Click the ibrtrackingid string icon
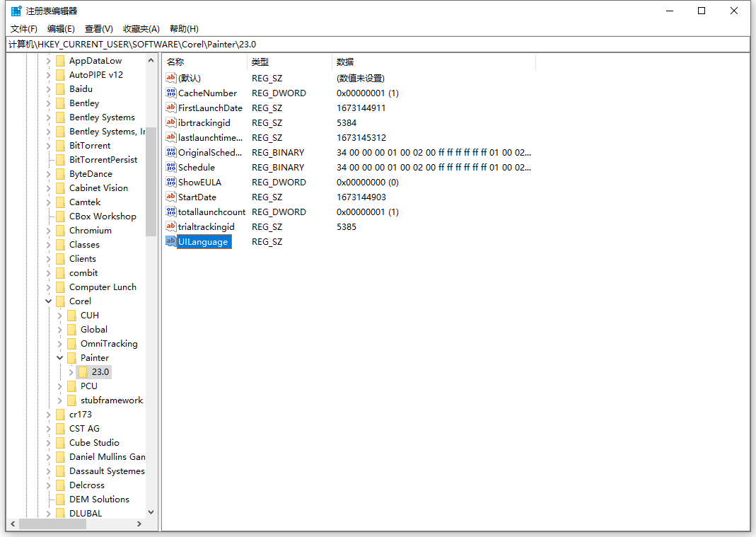 pos(170,122)
